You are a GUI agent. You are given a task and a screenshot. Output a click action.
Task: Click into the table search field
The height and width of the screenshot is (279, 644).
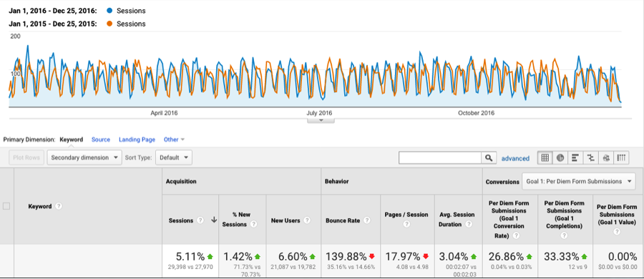[x=440, y=158]
